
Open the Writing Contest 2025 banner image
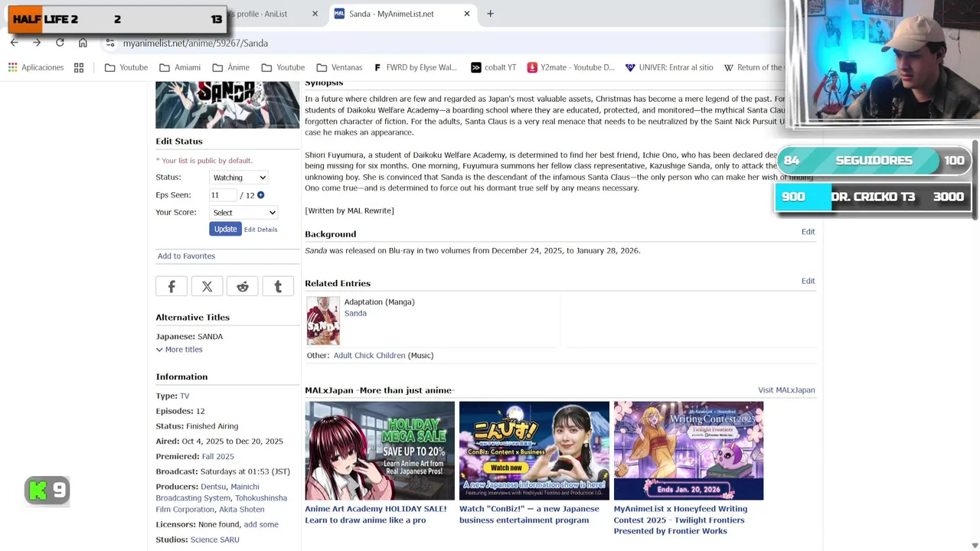coord(688,451)
